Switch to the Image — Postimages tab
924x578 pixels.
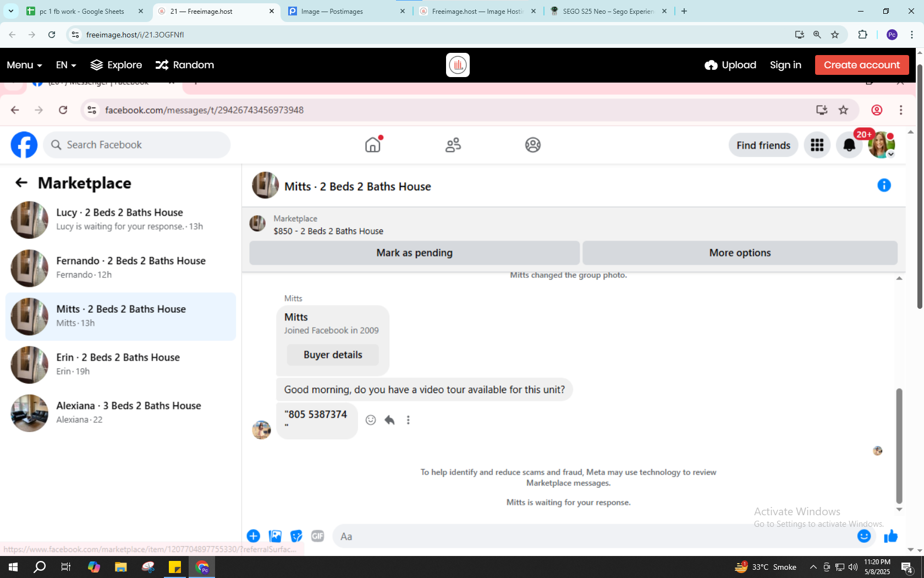(x=346, y=11)
